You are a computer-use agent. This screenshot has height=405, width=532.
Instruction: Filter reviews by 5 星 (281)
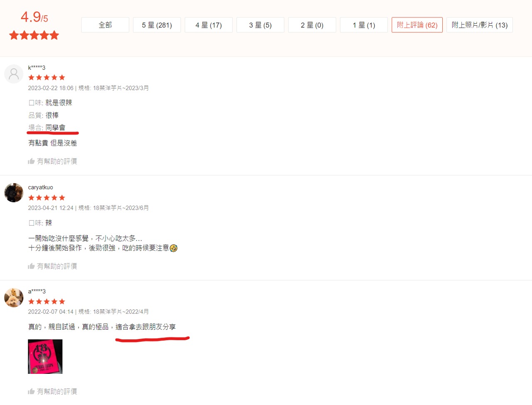[157, 25]
